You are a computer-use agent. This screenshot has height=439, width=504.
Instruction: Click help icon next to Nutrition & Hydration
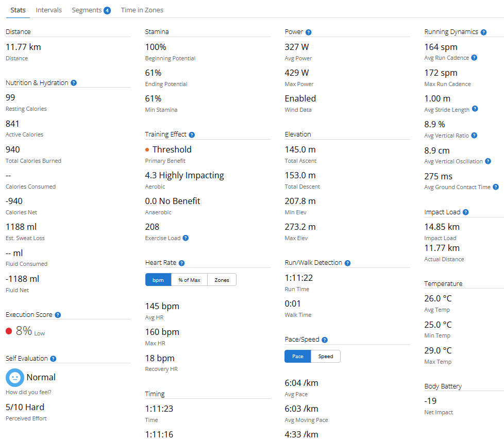click(74, 83)
